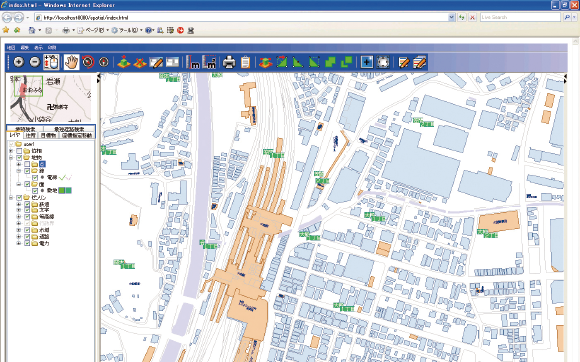
Task: Switch to the 注記 tab
Action: [31, 136]
